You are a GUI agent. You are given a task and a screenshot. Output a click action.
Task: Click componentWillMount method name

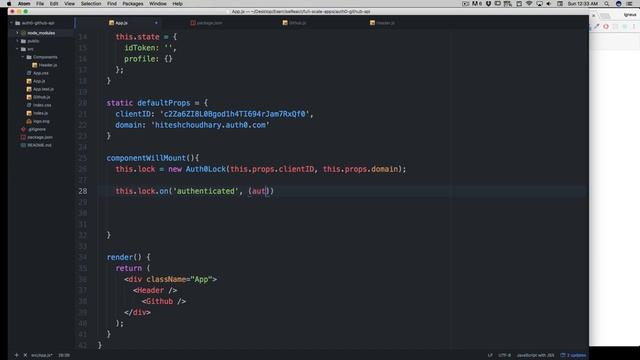click(x=146, y=158)
